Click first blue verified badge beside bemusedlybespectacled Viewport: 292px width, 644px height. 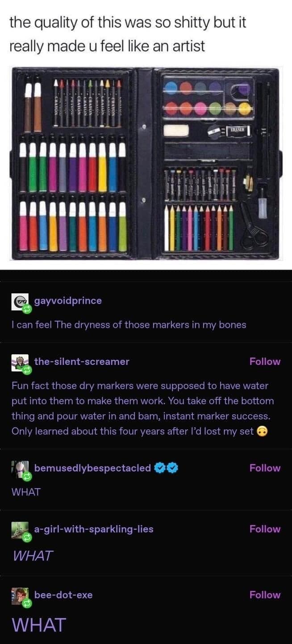point(159,468)
